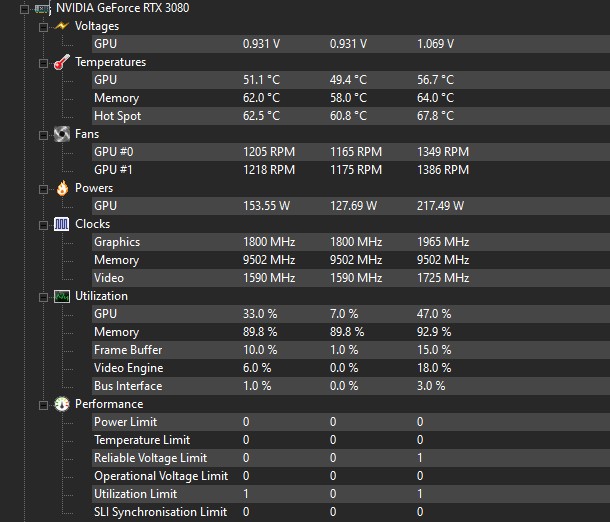Click the 3.0 % bus interface value
Image resolution: width=610 pixels, height=522 pixels.
(x=431, y=386)
